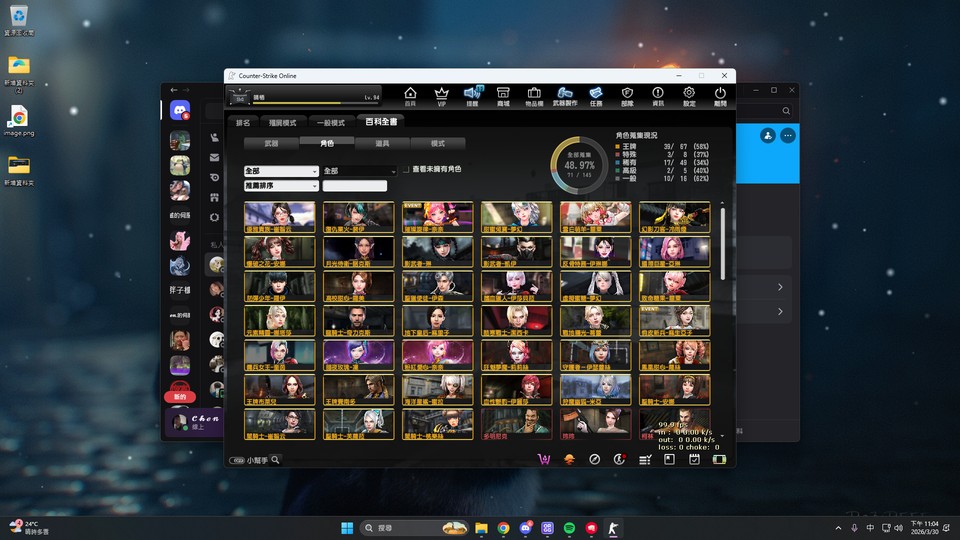Click the 百貨 home icon

pyautogui.click(x=410, y=95)
